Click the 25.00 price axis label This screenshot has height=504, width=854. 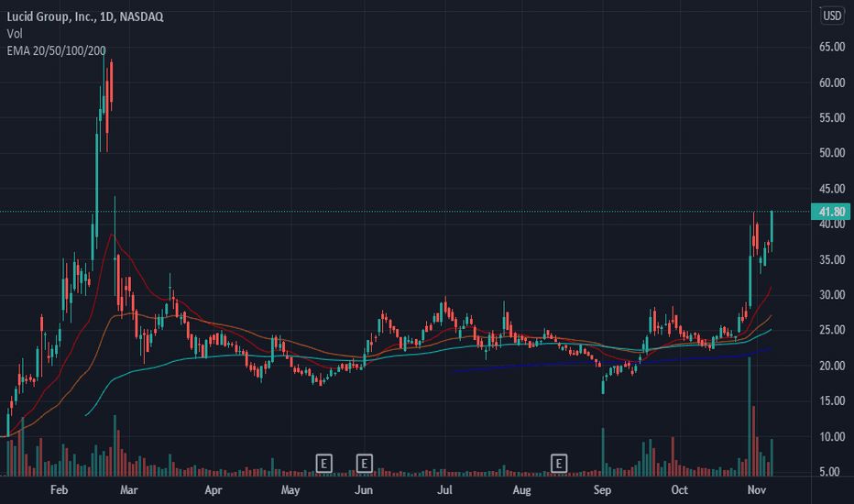point(832,330)
